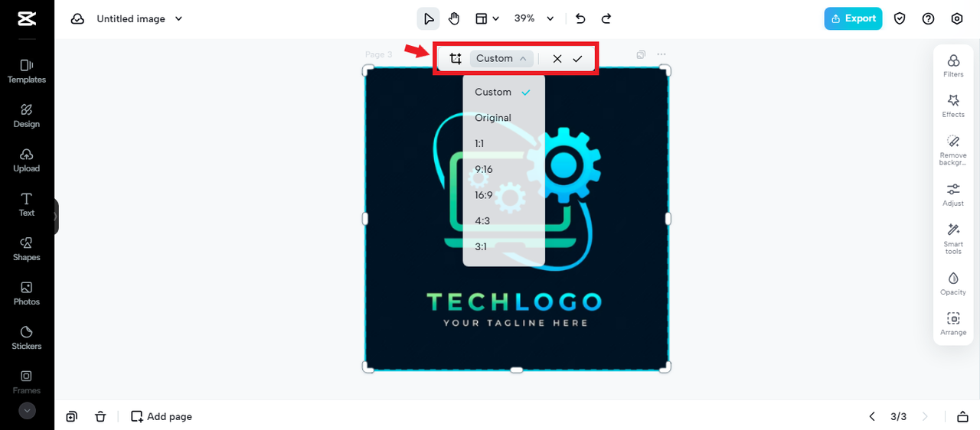Open Page 3 more options ellipsis
This screenshot has height=430, width=980.
coord(661,54)
